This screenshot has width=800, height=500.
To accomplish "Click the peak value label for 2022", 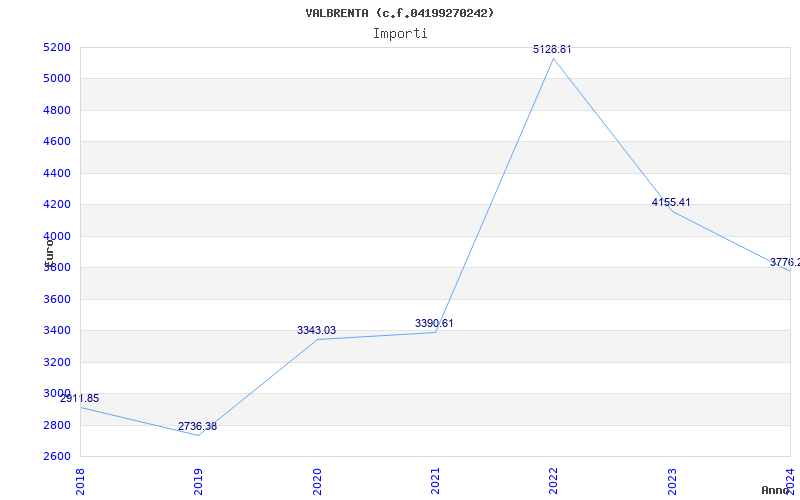I will (552, 49).
